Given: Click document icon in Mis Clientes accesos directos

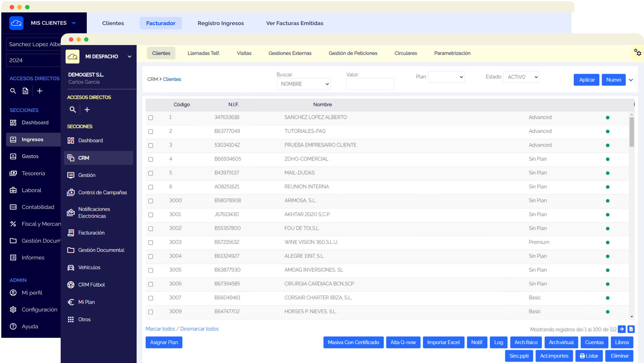Looking at the screenshot, I should (25, 91).
